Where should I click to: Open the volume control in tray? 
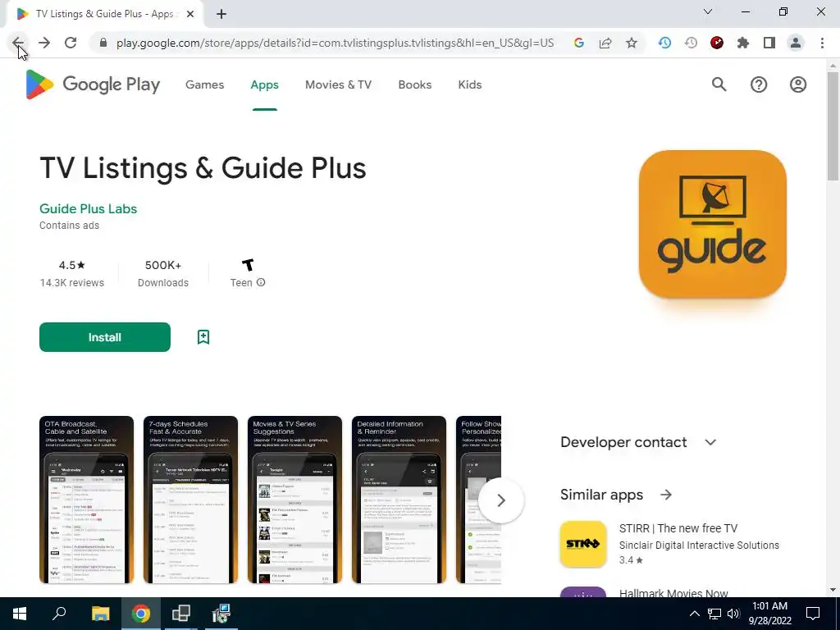(x=733, y=614)
